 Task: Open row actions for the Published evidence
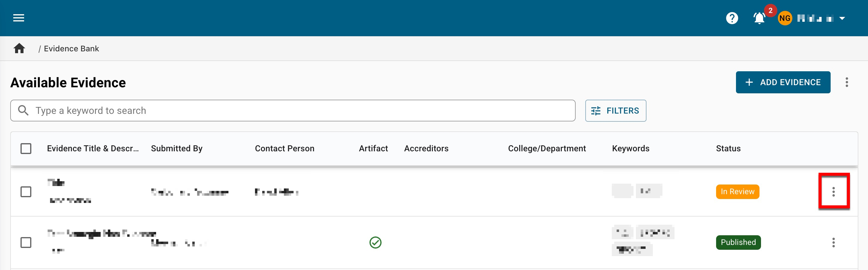(833, 242)
